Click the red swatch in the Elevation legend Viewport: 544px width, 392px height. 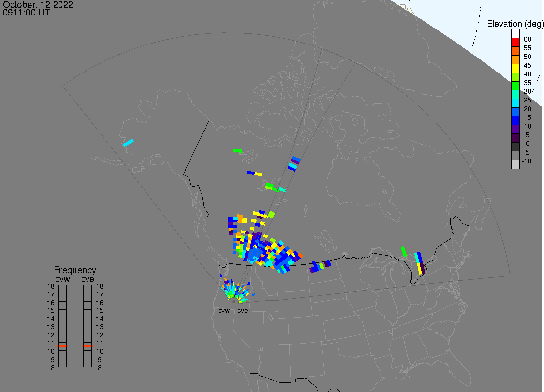[x=515, y=43]
